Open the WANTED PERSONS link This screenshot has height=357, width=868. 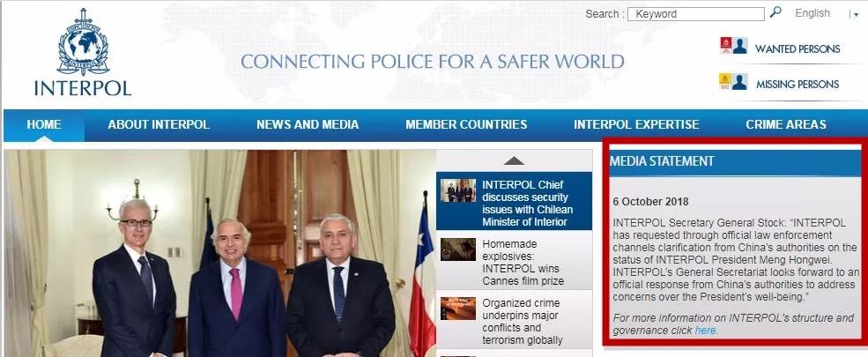[x=798, y=48]
